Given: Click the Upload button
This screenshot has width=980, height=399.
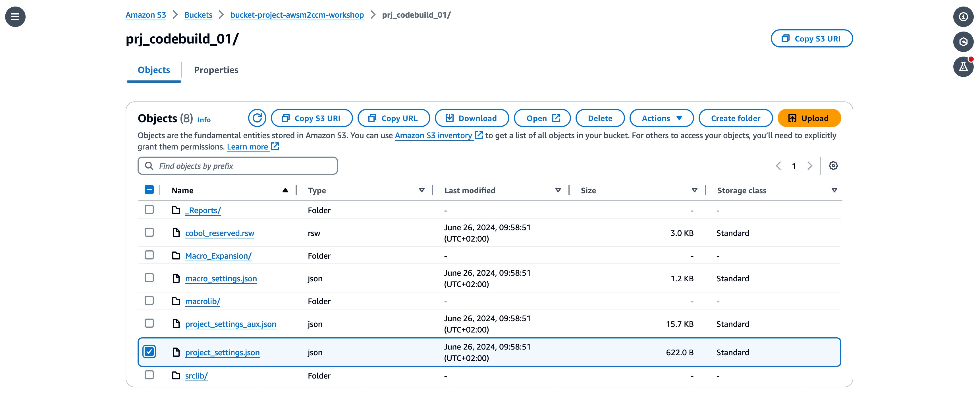Looking at the screenshot, I should pos(809,118).
